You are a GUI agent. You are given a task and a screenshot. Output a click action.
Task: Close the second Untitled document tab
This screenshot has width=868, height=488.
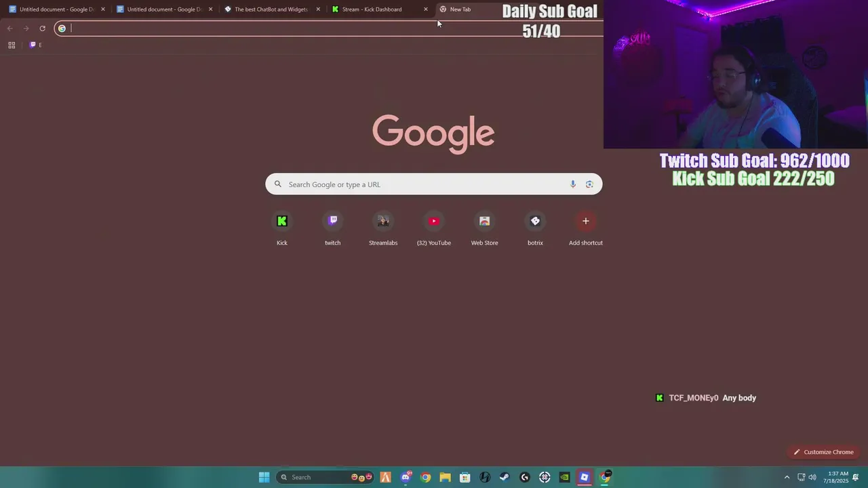[x=210, y=9]
